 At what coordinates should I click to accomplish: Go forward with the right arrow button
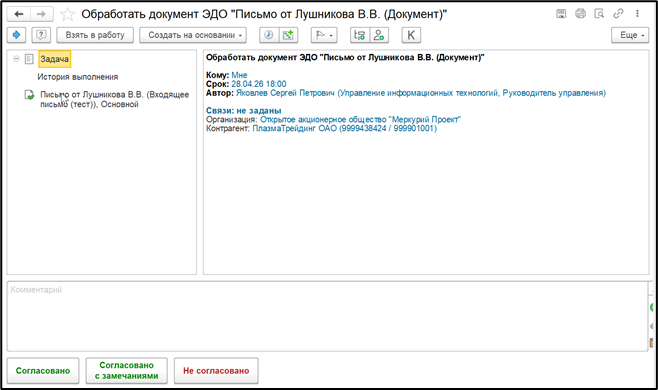pos(41,14)
